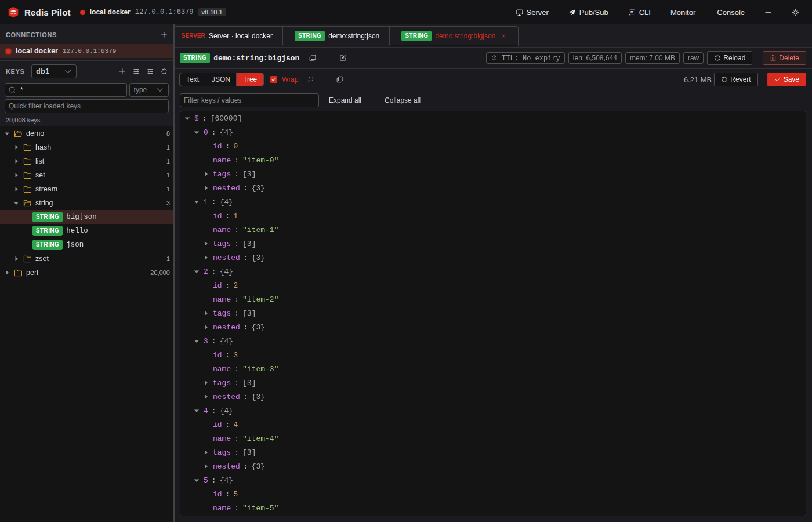Click the Save button

(786, 79)
